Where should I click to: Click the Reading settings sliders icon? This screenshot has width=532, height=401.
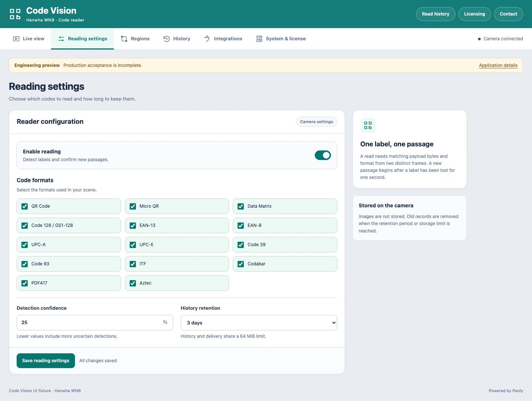61,39
